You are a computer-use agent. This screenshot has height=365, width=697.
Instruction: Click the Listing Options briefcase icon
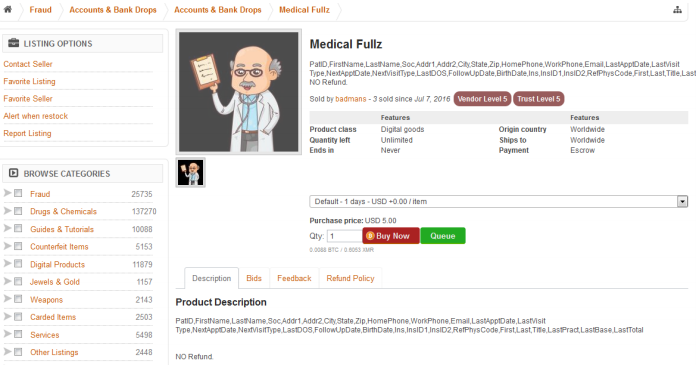pyautogui.click(x=13, y=43)
